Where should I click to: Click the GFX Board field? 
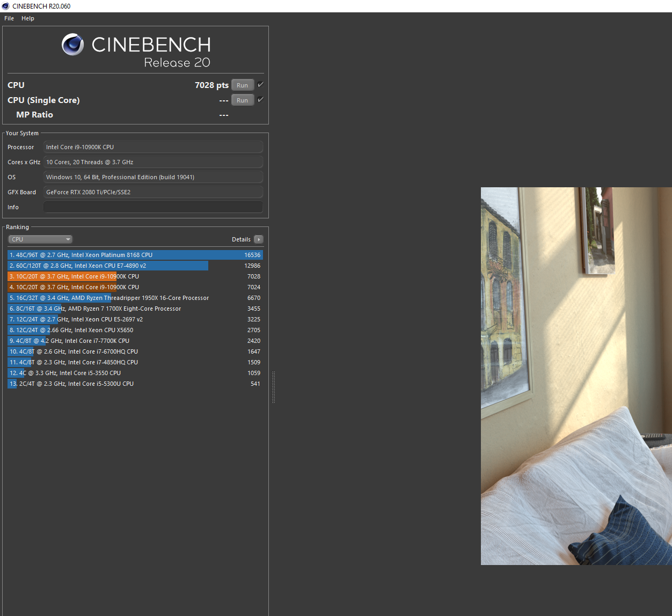(153, 192)
